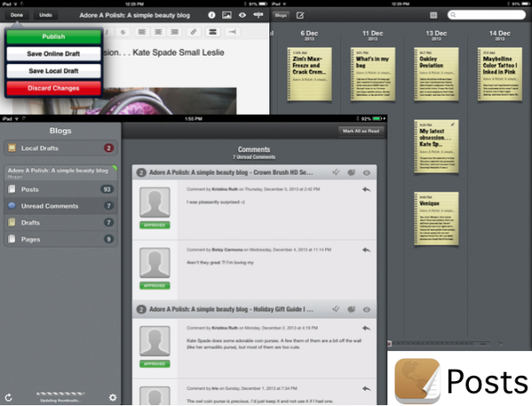Open comment bubble icon for Crown Brush post
Screen dimensions: 532x406
tap(351, 172)
